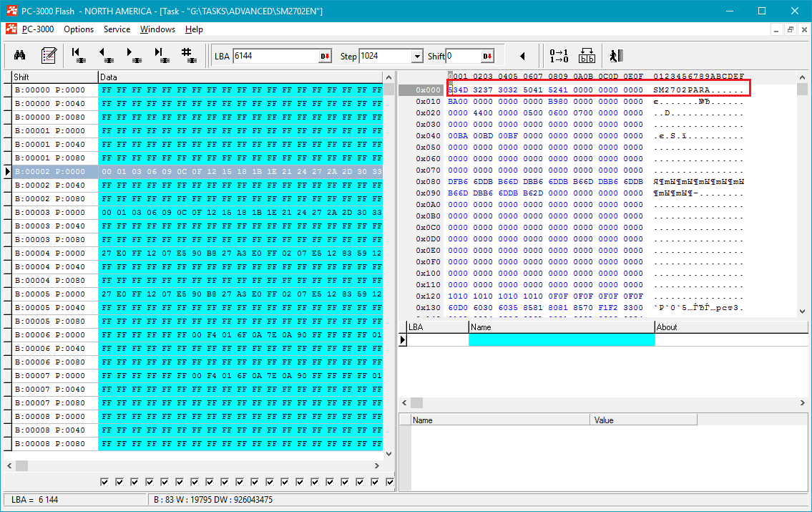Image resolution: width=812 pixels, height=512 pixels.
Task: Click hex offset 0x080 row label
Action: pyautogui.click(x=428, y=182)
